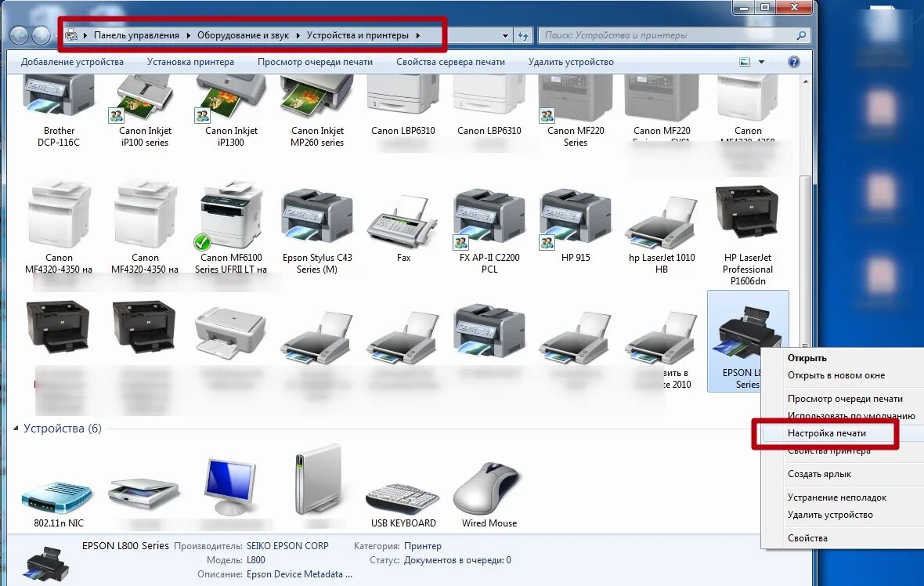Choose Открыть в новом окне
This screenshot has width=924, height=586.
(836, 375)
